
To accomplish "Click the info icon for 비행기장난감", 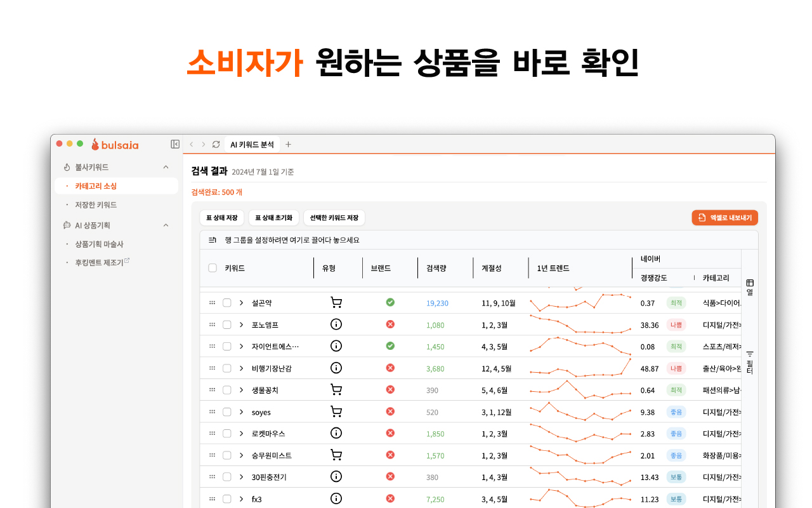I will [336, 368].
